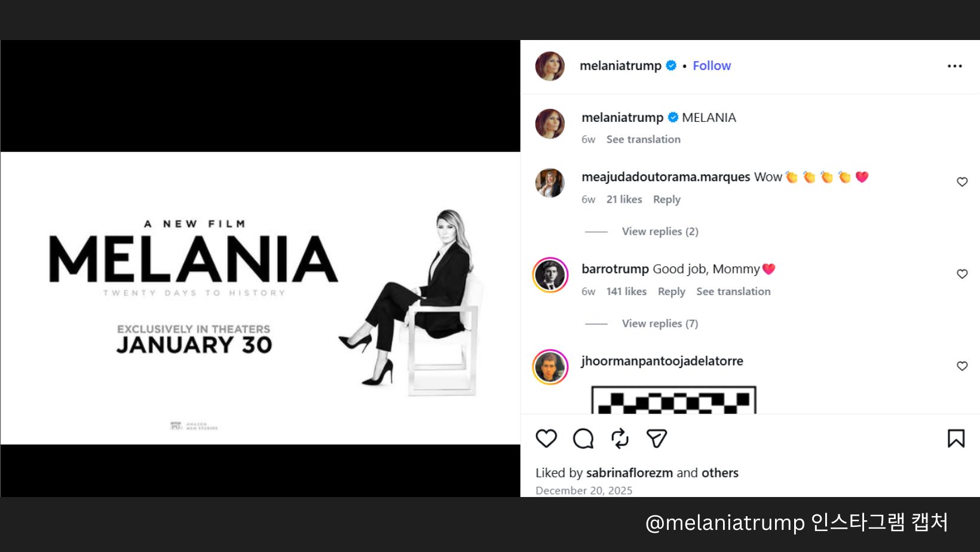Tap the repost arrows icon
This screenshot has width=980, height=552.
(x=620, y=438)
